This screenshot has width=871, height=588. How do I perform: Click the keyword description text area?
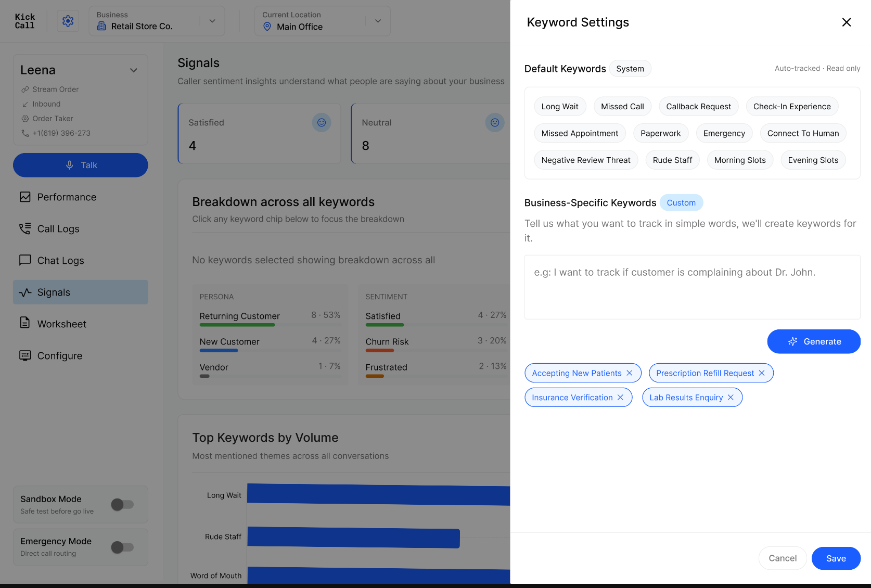(693, 287)
